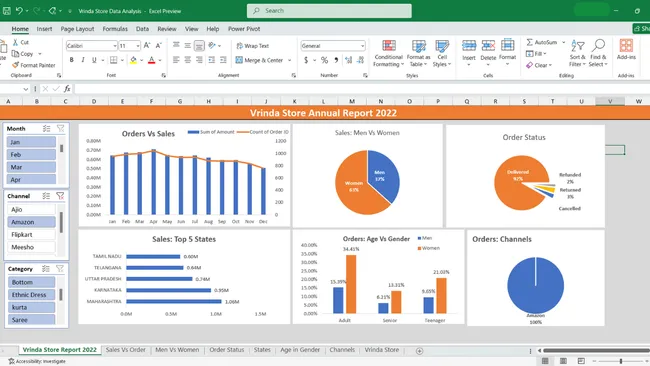Apply Bold formatting
The image size is (650, 366).
click(x=71, y=60)
